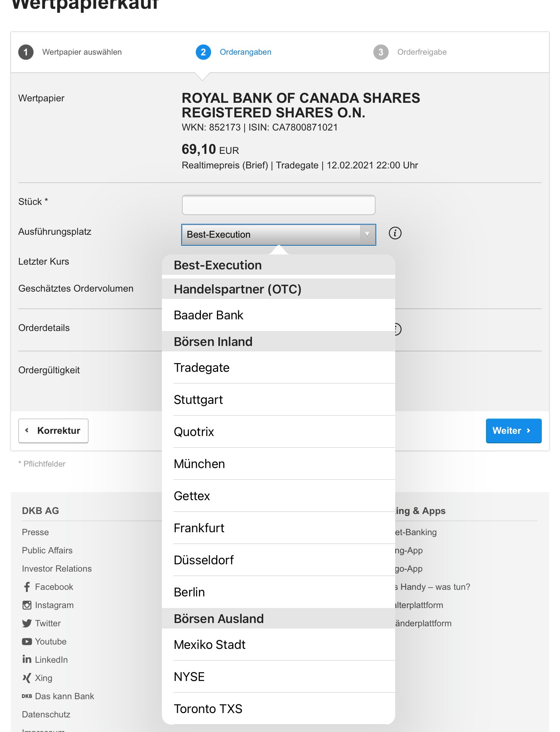This screenshot has width=560, height=732.
Task: Click the Korrektur back button
Action: click(54, 431)
